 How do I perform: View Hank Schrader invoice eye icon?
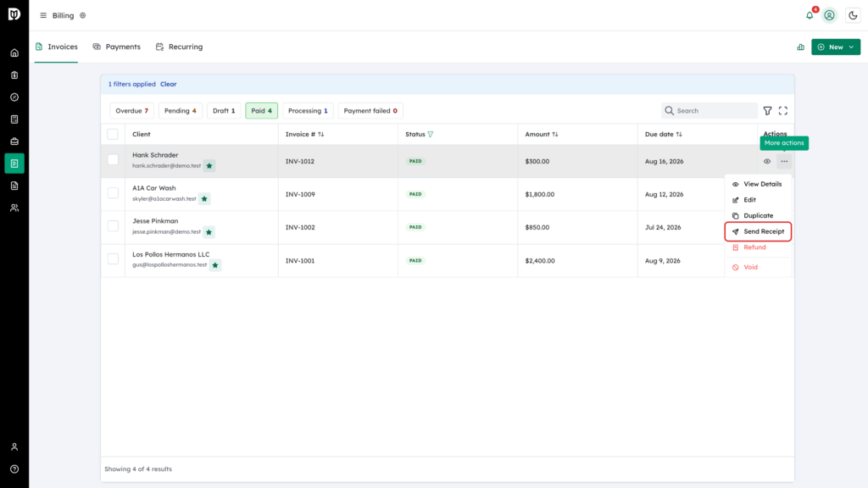click(767, 162)
